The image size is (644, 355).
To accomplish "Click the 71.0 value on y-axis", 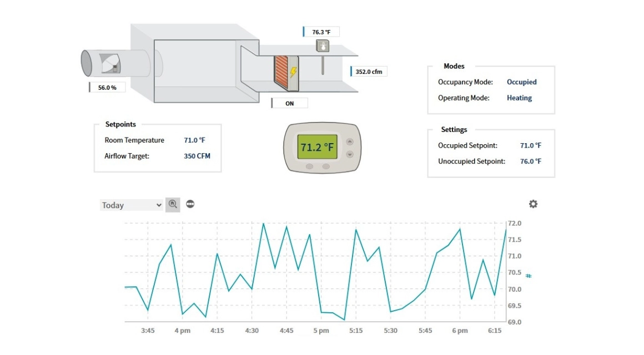I will 515,256.
